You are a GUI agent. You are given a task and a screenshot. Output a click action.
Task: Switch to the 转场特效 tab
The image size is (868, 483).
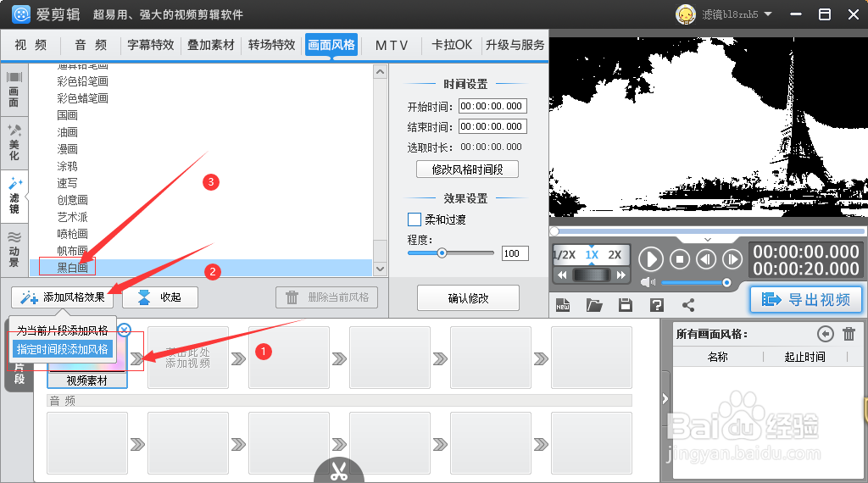click(x=271, y=45)
